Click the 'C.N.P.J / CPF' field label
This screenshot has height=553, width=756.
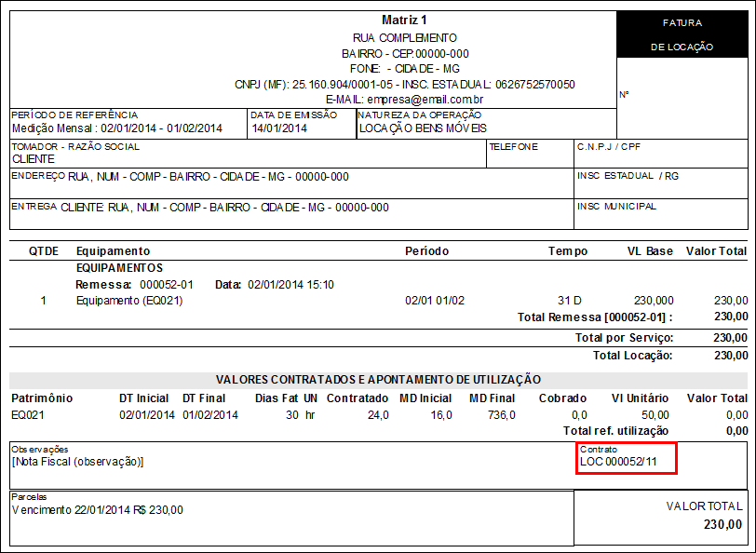point(609,146)
